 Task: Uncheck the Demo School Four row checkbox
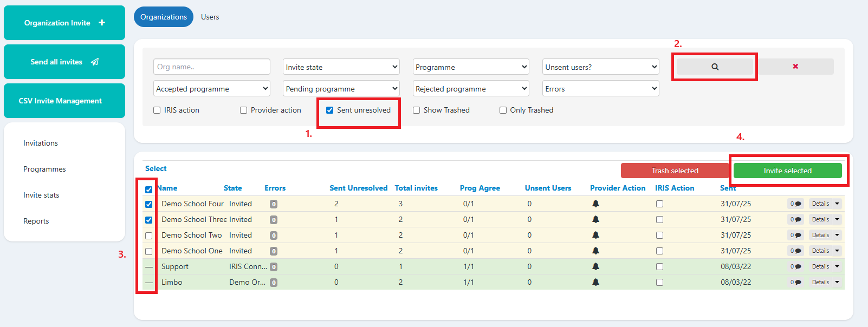(x=149, y=204)
